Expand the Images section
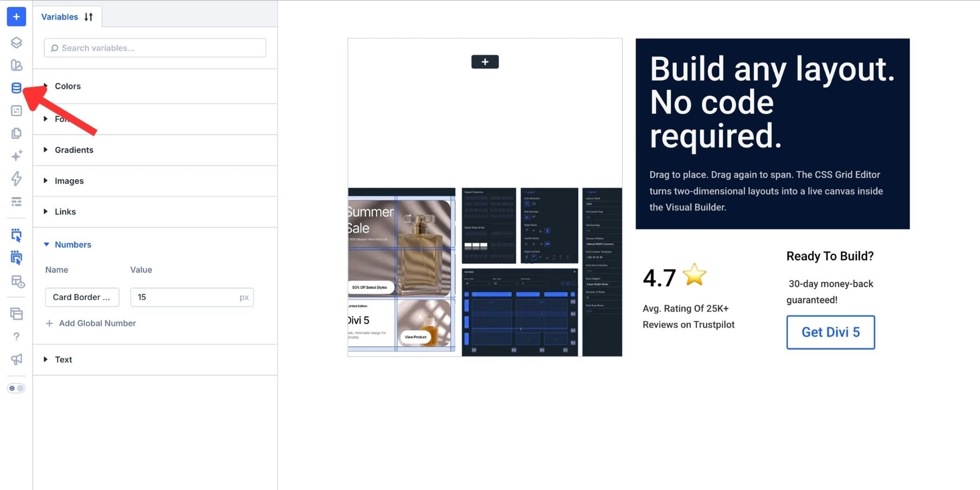This screenshot has height=490, width=980. coord(155,181)
